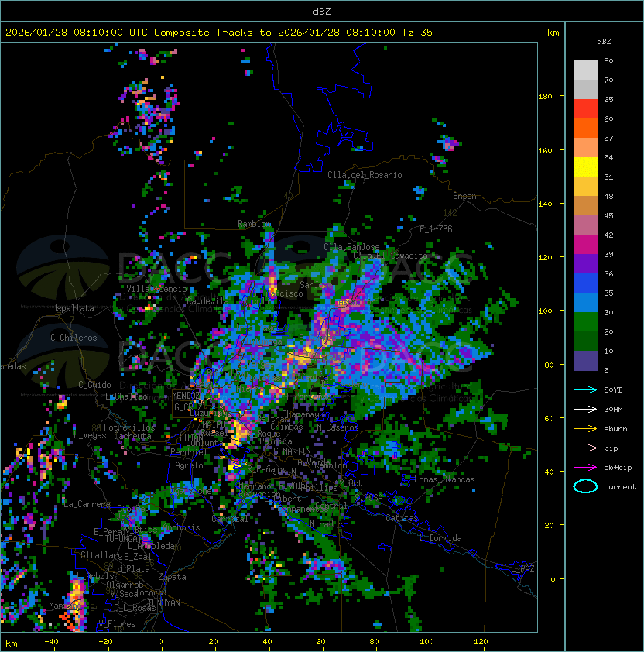
Task: Click the red legend swatch below 65
Action: [585, 109]
